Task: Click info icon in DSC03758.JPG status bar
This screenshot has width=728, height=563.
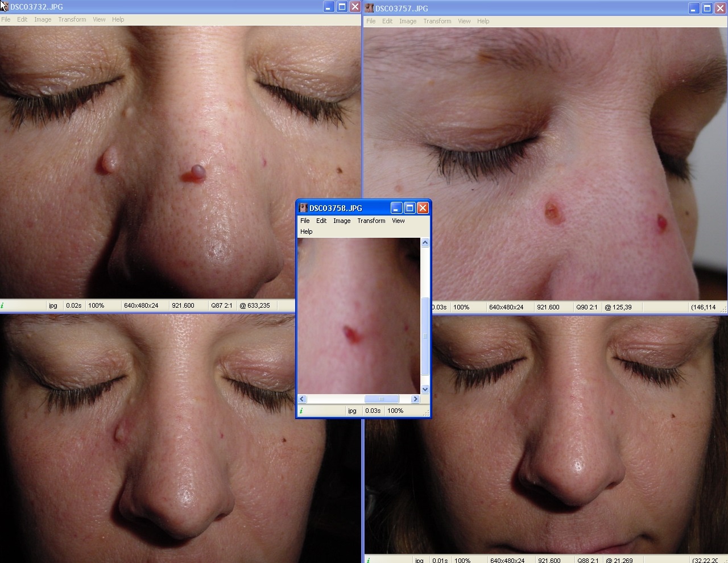Action: (x=301, y=411)
